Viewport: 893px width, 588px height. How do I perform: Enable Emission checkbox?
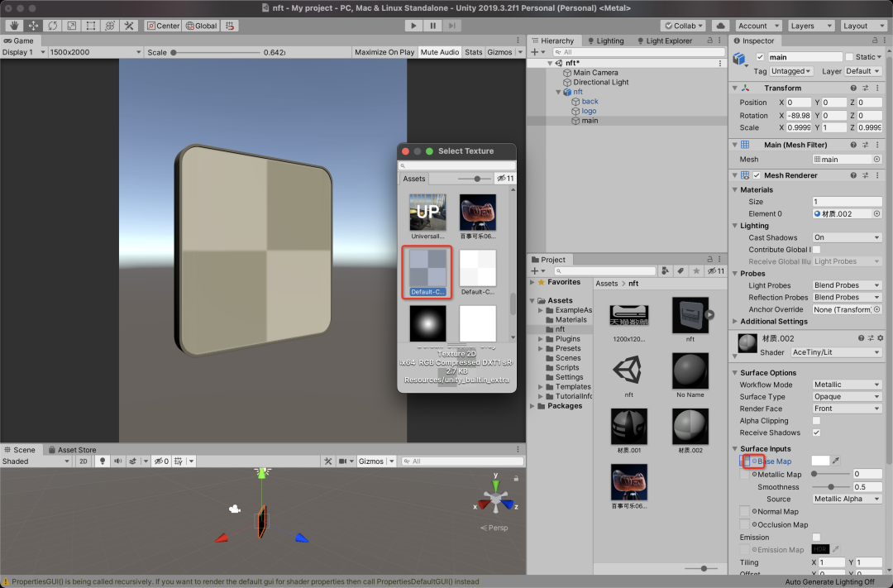(x=816, y=538)
